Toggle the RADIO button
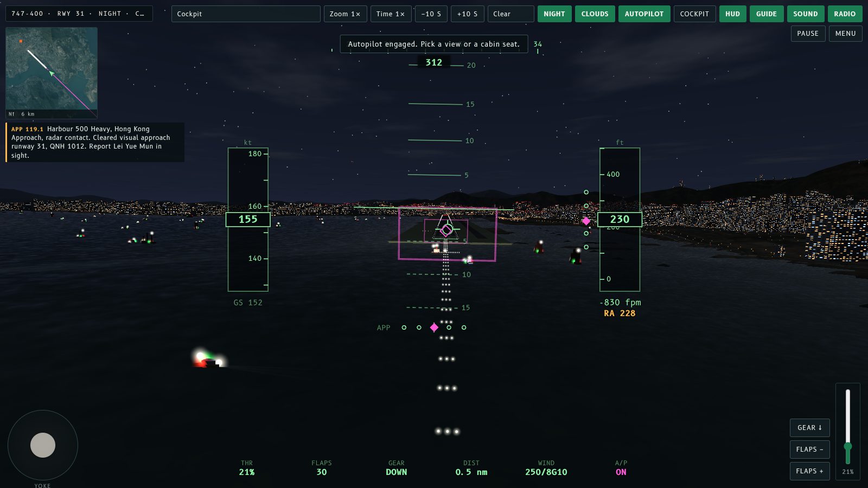868x488 pixels. (x=845, y=14)
